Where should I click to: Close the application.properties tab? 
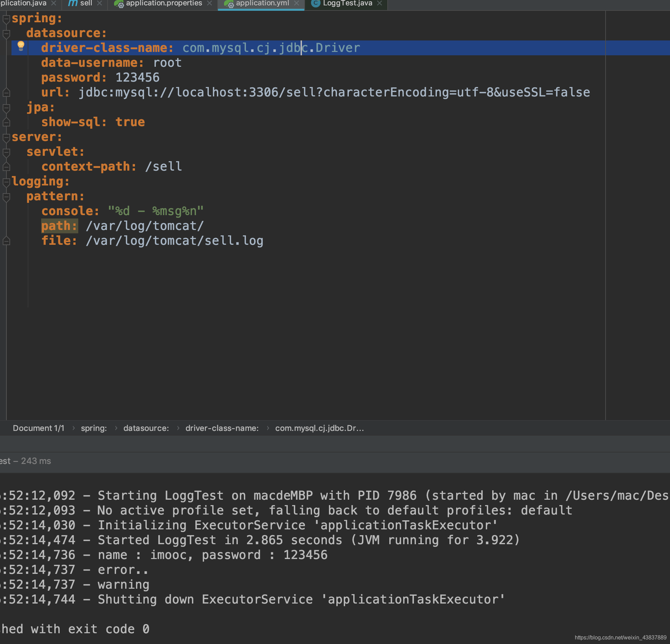pos(209,3)
